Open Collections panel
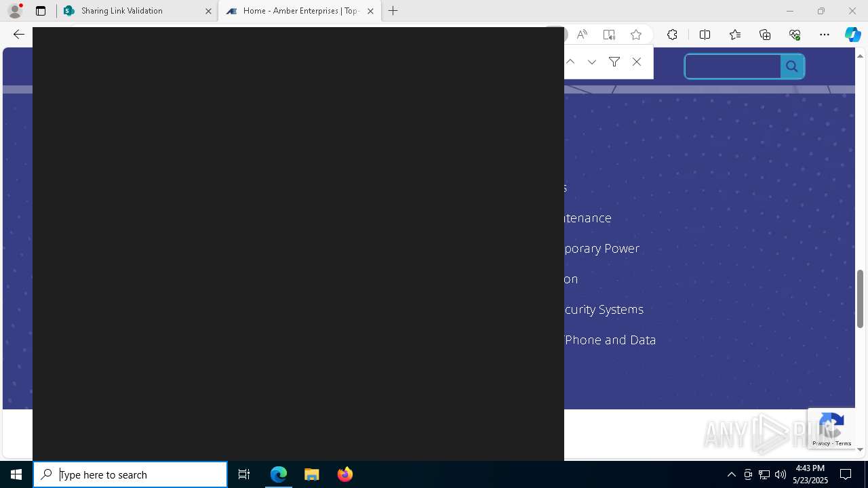 [x=765, y=35]
